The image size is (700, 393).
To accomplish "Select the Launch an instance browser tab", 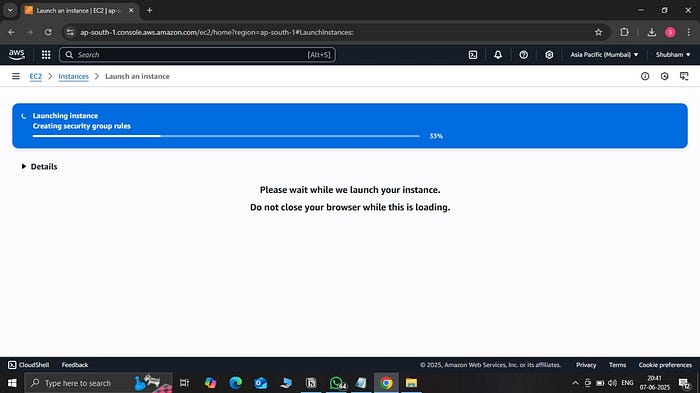I will point(80,10).
